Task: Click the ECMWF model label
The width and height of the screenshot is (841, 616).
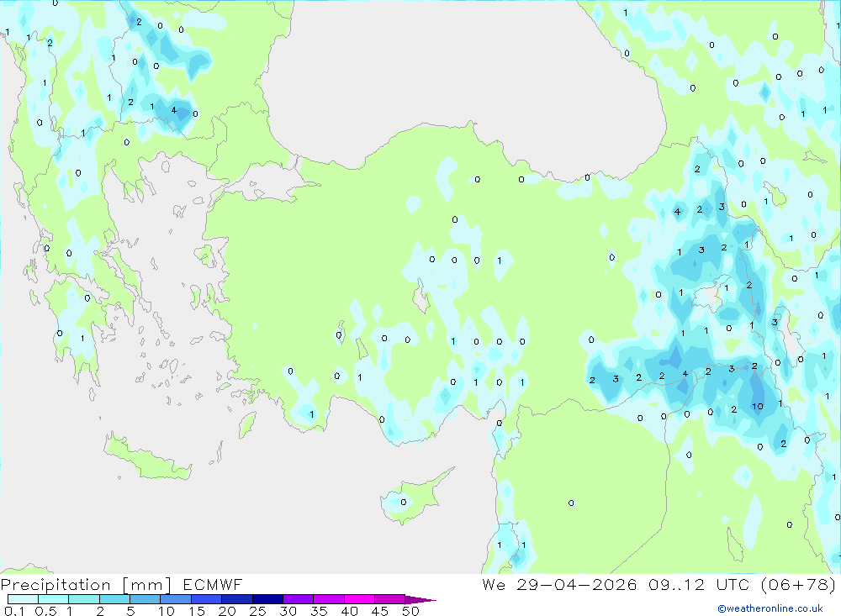Action: (213, 584)
